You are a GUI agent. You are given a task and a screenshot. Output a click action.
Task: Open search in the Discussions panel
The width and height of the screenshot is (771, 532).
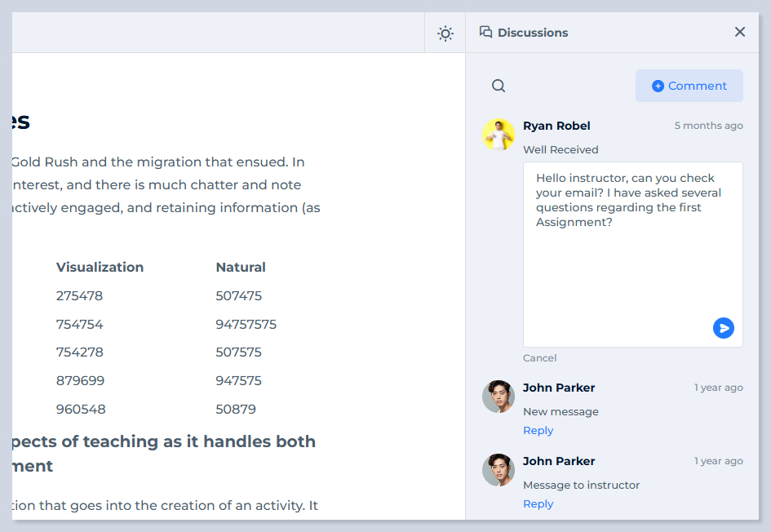(498, 86)
